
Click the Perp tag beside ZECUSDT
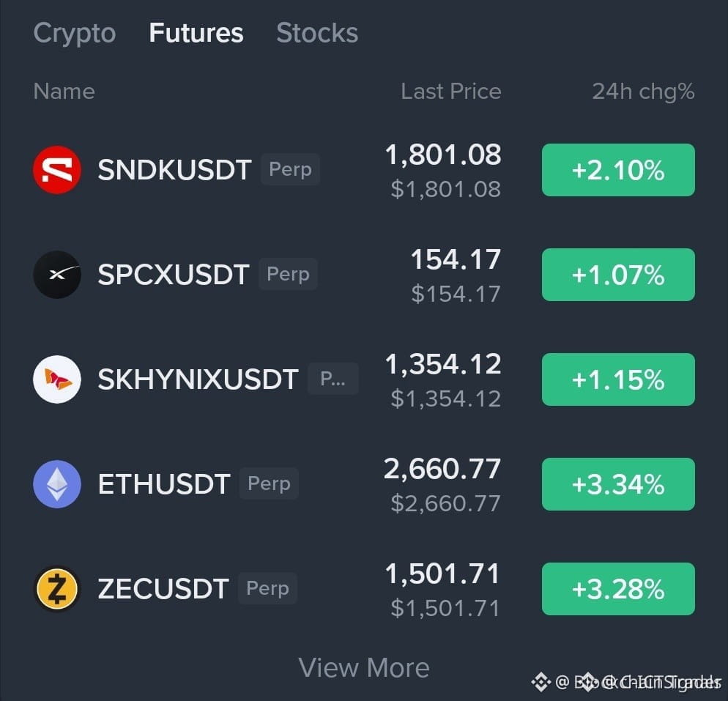coord(267,588)
